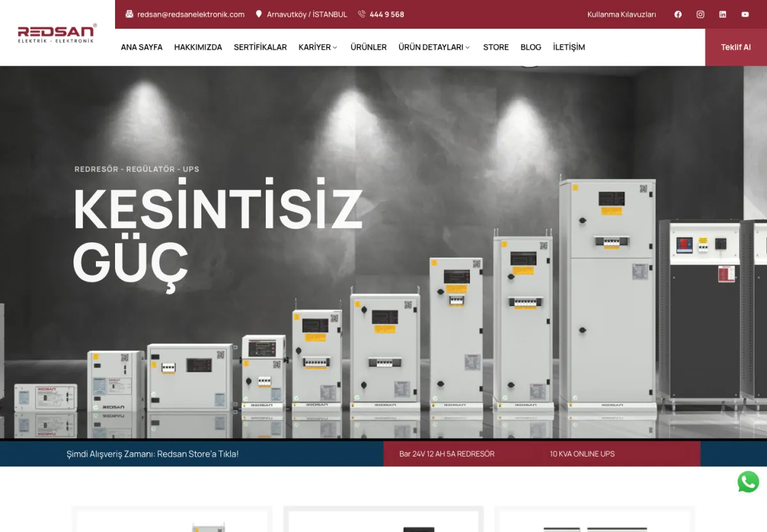Open HAKKIMIZDA menu item

[x=198, y=47]
